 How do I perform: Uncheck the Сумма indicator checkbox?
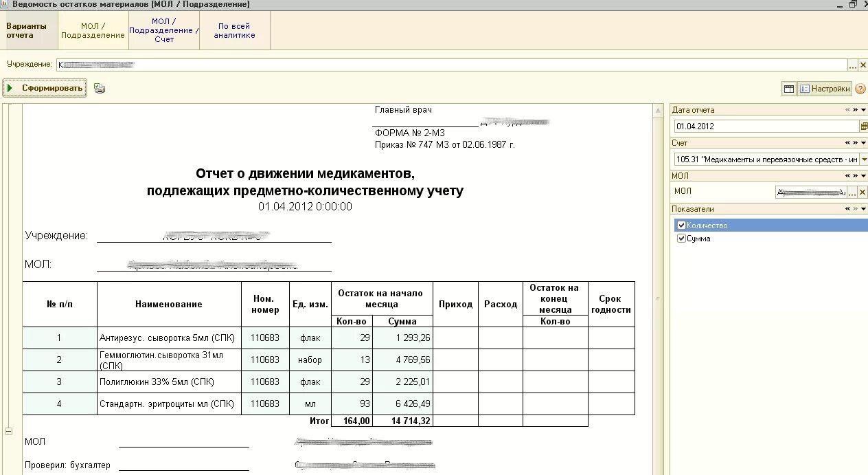681,239
